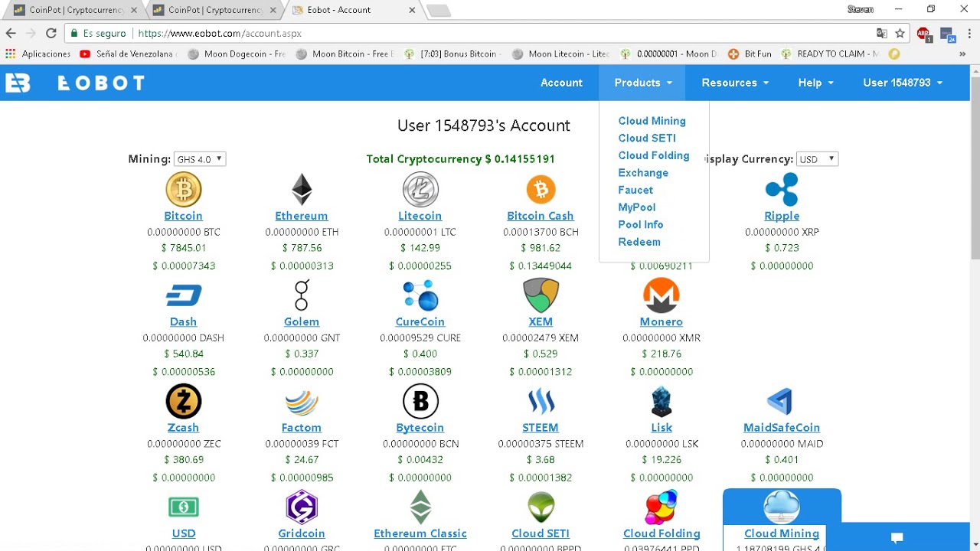
Task: Click the Factom logo icon
Action: (302, 403)
